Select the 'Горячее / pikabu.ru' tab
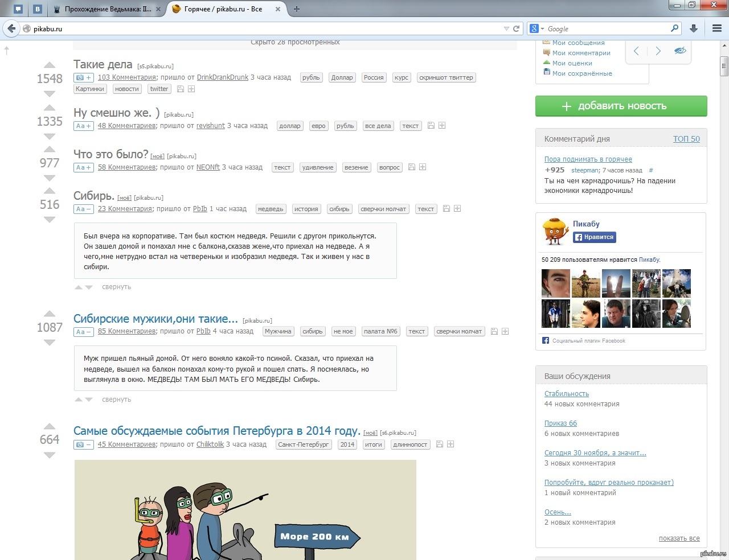The height and width of the screenshot is (560, 729). [x=226, y=9]
